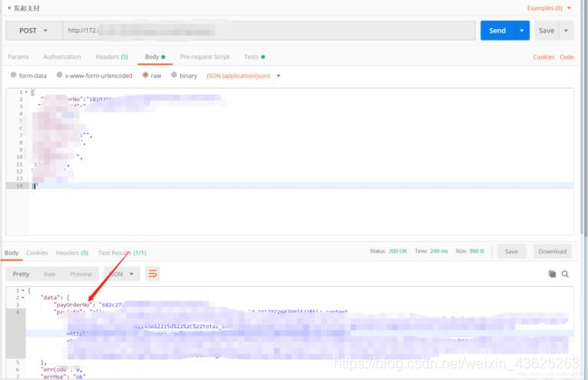Click the 249 ms response time value
This screenshot has width=588, height=380.
pos(439,251)
